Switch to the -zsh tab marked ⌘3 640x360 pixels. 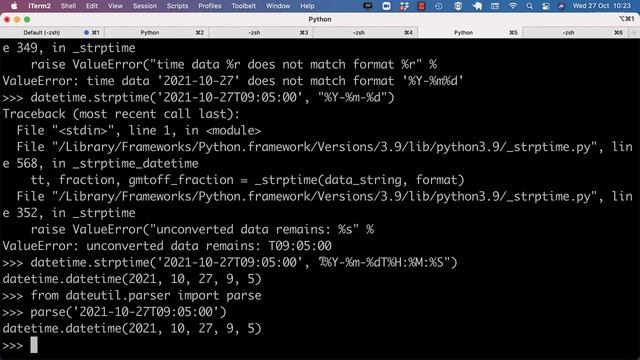click(261, 32)
